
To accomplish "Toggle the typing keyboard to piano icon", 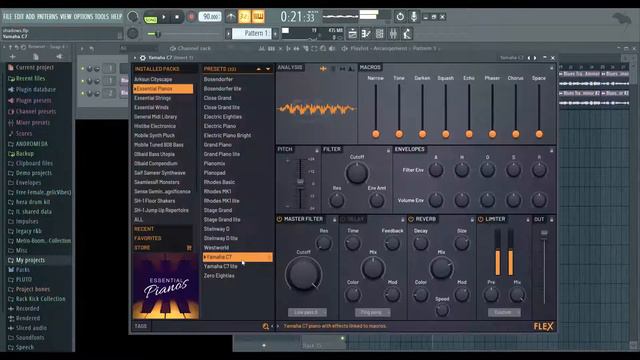I will [258, 17].
